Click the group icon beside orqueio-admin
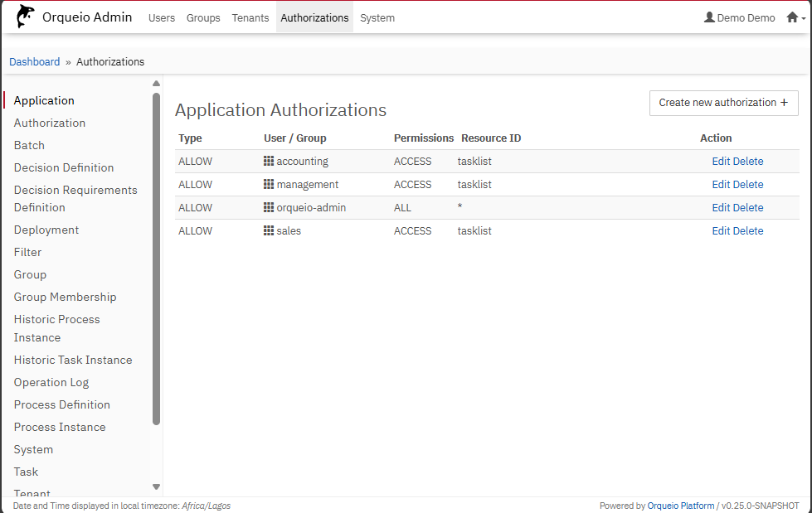 (x=269, y=208)
